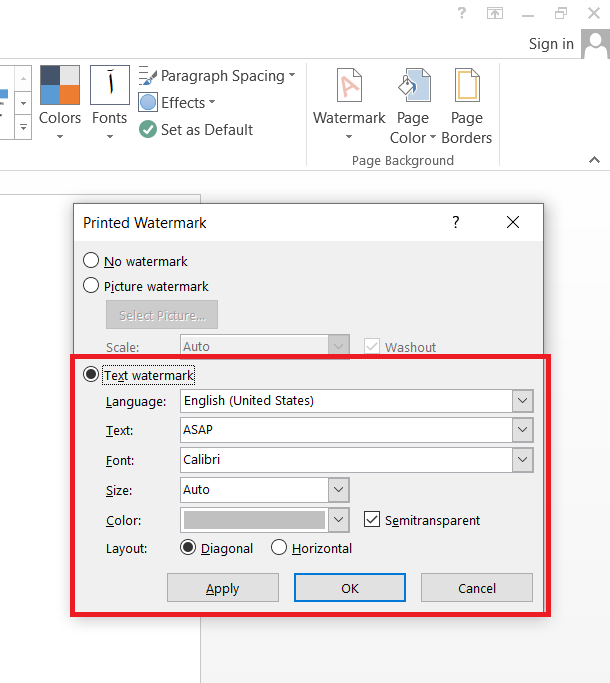The height and width of the screenshot is (683, 610).
Task: Click the Text field containing ASAP
Action: coord(345,430)
